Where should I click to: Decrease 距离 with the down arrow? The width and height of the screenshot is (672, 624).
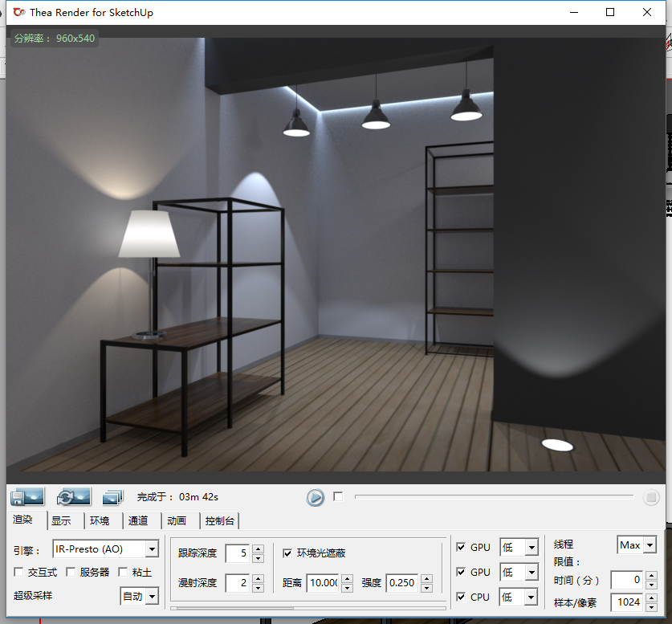click(348, 588)
